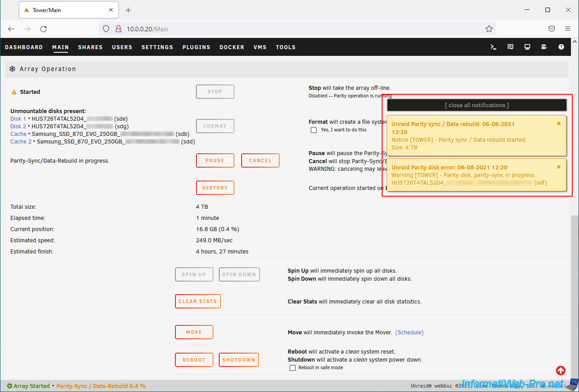The width and height of the screenshot is (579, 392).
Task: Dismiss the Parity sync notification
Action: (558, 124)
